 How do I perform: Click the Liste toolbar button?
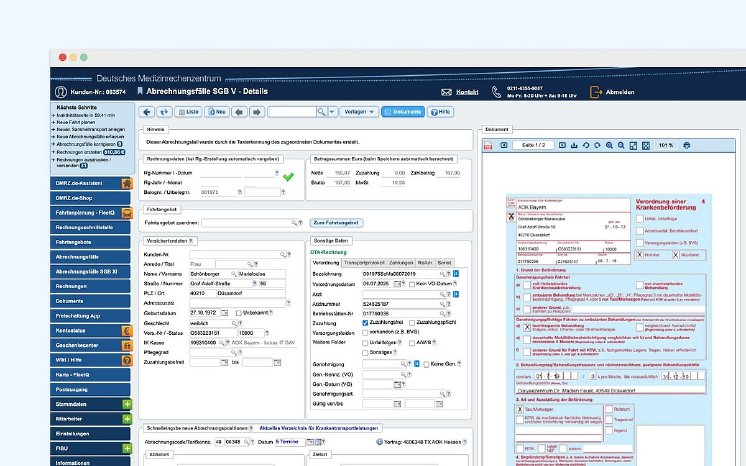[188, 112]
